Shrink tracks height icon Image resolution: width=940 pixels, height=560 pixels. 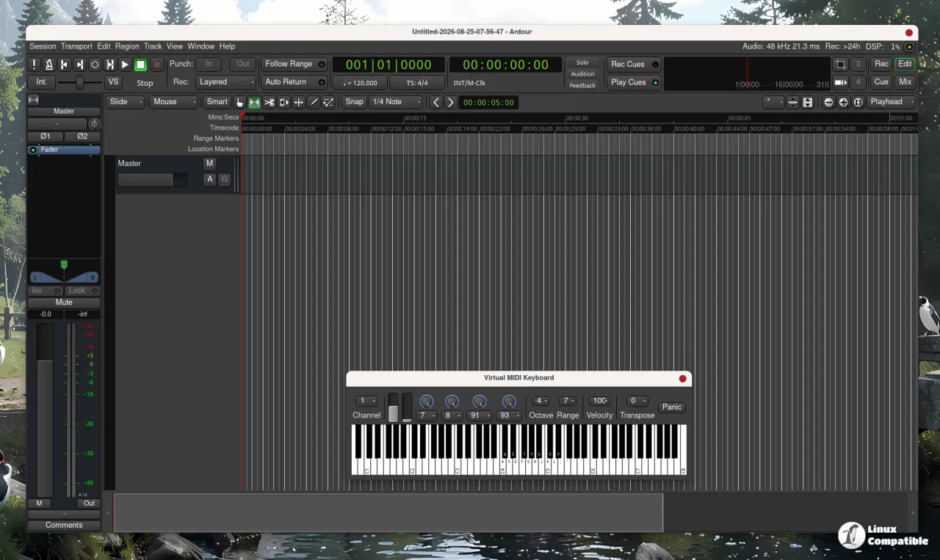(x=793, y=103)
